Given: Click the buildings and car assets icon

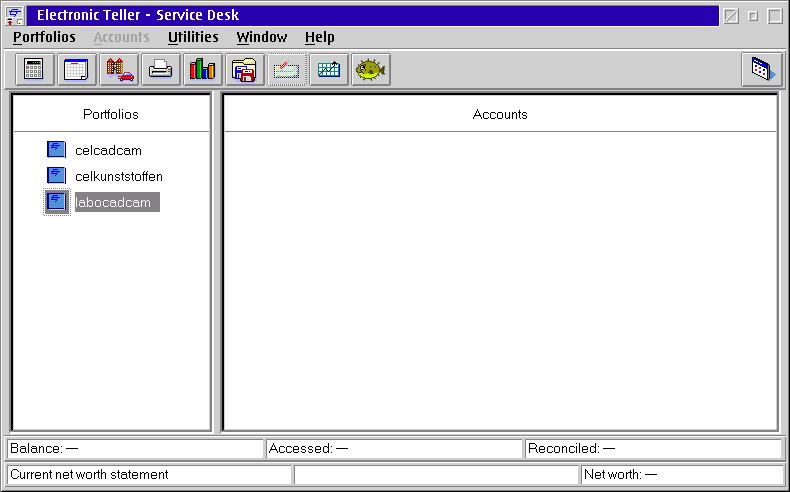Looking at the screenshot, I should click(119, 69).
